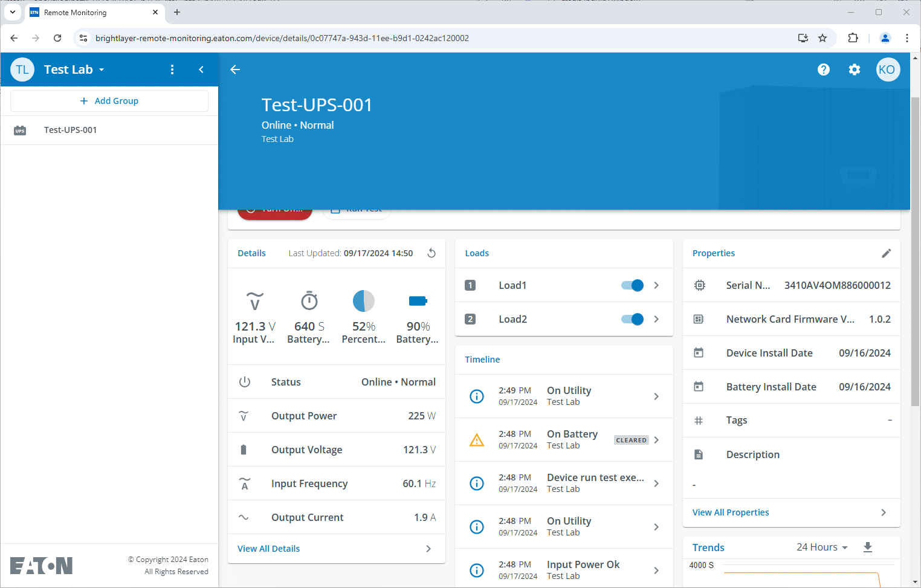Viewport: 921px width, 588px height.
Task: Open View All Properties link
Action: [792, 512]
